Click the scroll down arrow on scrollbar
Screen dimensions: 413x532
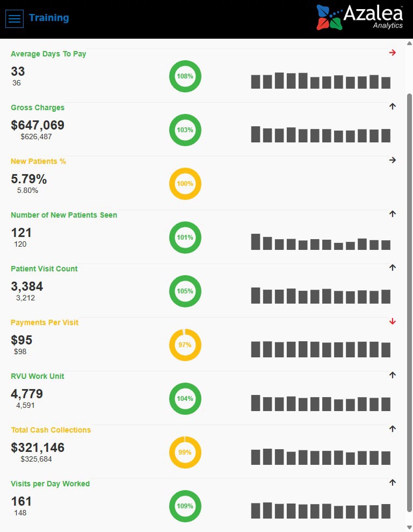click(410, 527)
